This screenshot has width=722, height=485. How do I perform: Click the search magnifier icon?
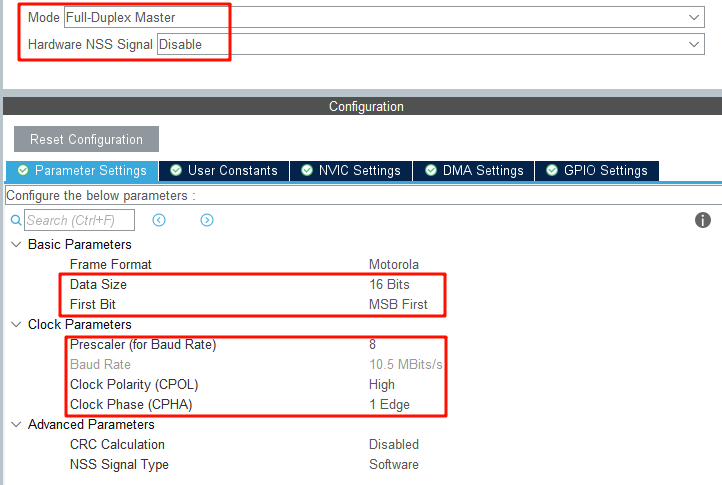coord(15,220)
